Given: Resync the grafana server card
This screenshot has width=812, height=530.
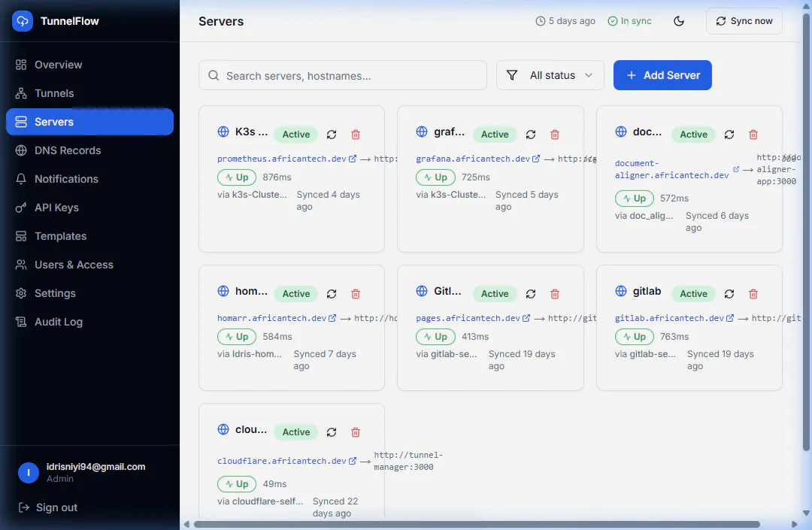Looking at the screenshot, I should pos(531,135).
